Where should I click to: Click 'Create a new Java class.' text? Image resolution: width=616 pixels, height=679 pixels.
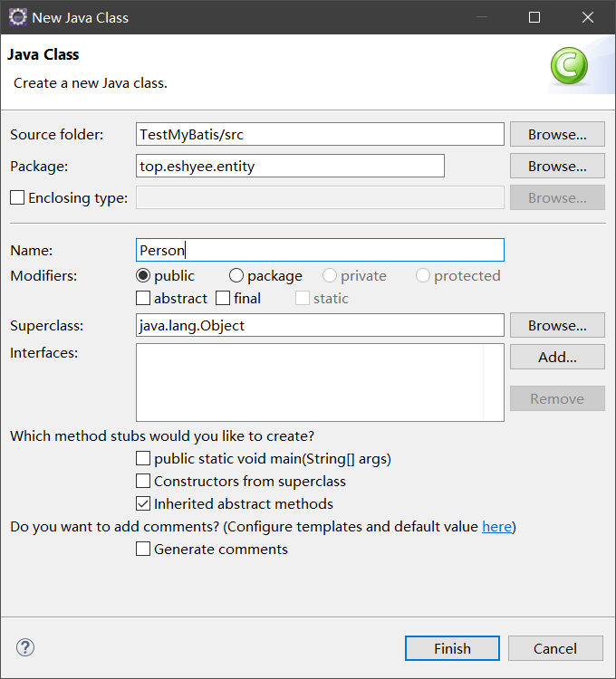tap(91, 82)
